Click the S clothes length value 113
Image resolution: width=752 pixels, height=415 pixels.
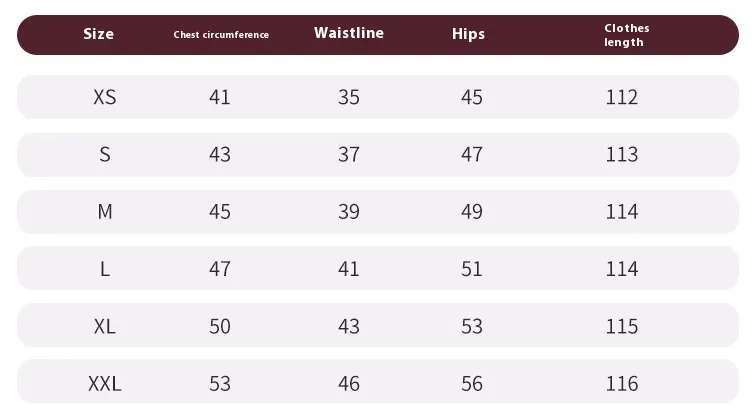pyautogui.click(x=621, y=154)
